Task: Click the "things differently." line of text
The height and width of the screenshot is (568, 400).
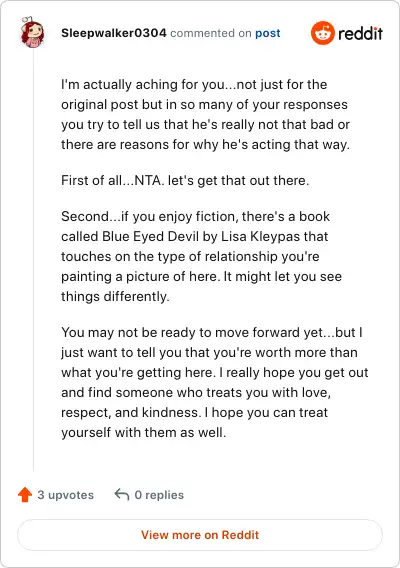Action: click(115, 297)
